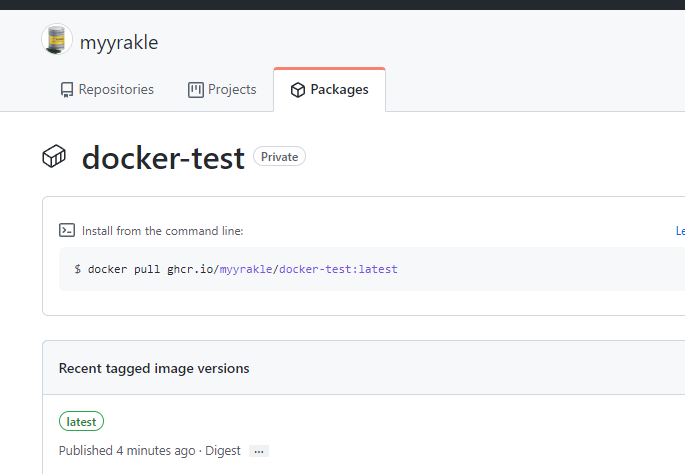Click the myyrakle profile avatar

(57, 40)
